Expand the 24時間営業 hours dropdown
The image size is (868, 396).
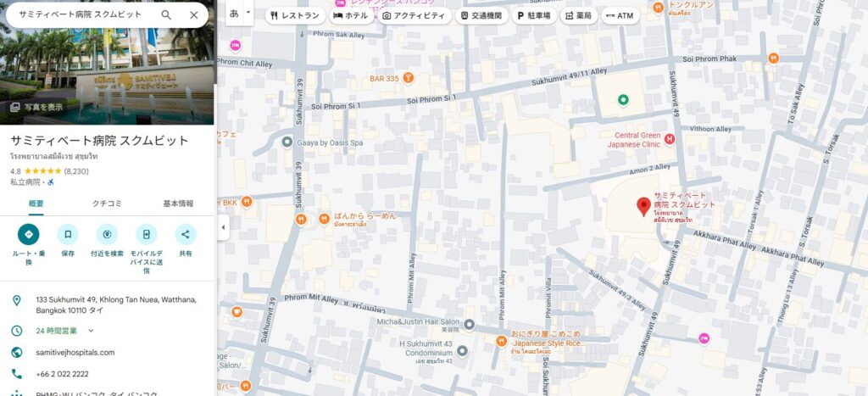(91, 331)
